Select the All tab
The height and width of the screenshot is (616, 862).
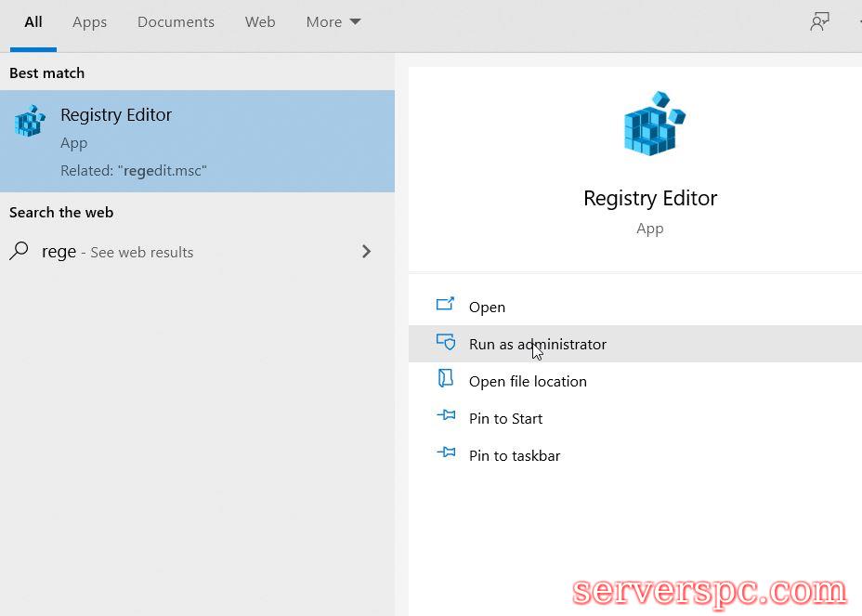pos(33,22)
